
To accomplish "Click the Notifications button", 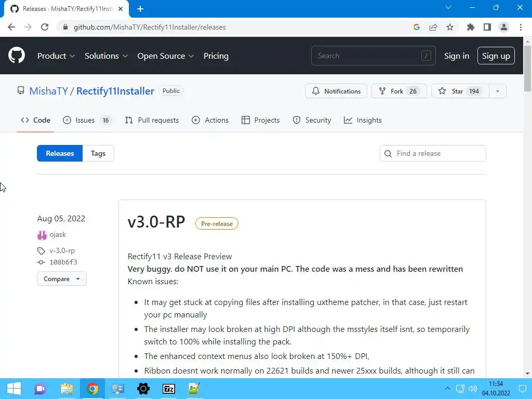I will [x=336, y=91].
